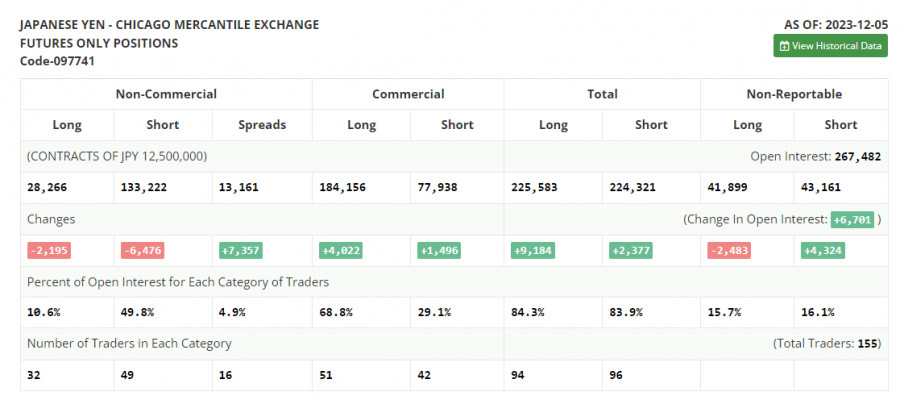Click the Japanese Yen report title
Image resolution: width=900 pixels, height=400 pixels.
(170, 24)
